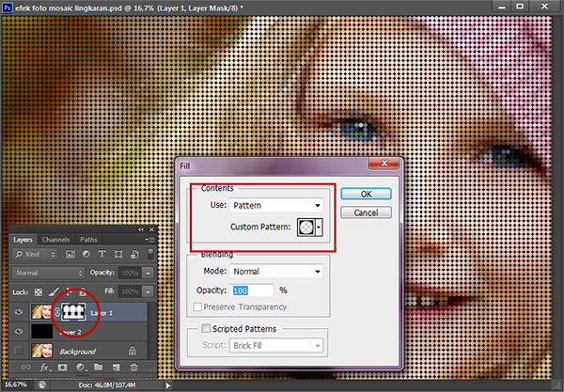This screenshot has width=564, height=392.
Task: Open the layer Fill slider arrow
Action: coord(148,291)
